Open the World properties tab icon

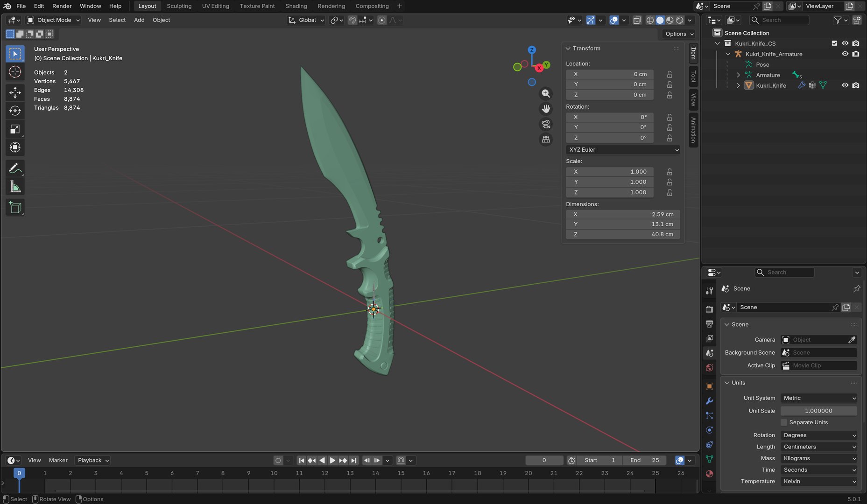(x=709, y=368)
